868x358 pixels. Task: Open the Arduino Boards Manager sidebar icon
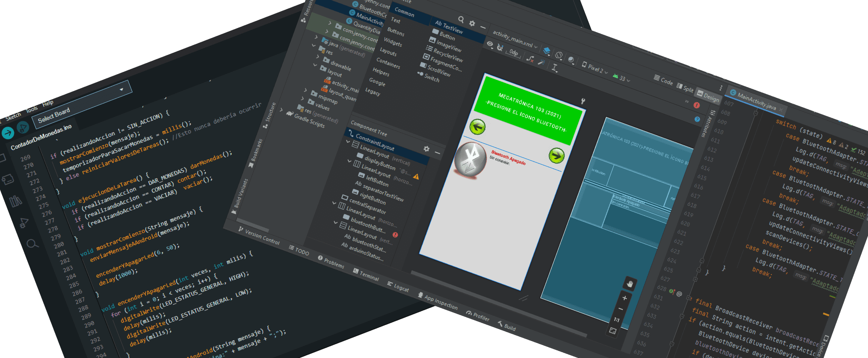coord(8,180)
